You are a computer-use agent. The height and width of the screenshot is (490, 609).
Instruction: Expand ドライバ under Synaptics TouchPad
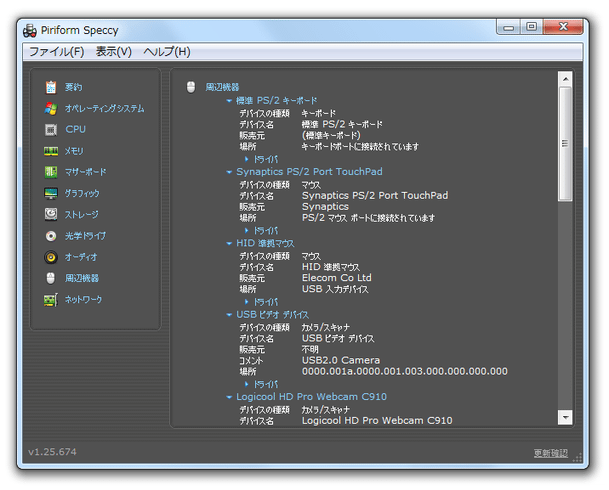tap(247, 231)
